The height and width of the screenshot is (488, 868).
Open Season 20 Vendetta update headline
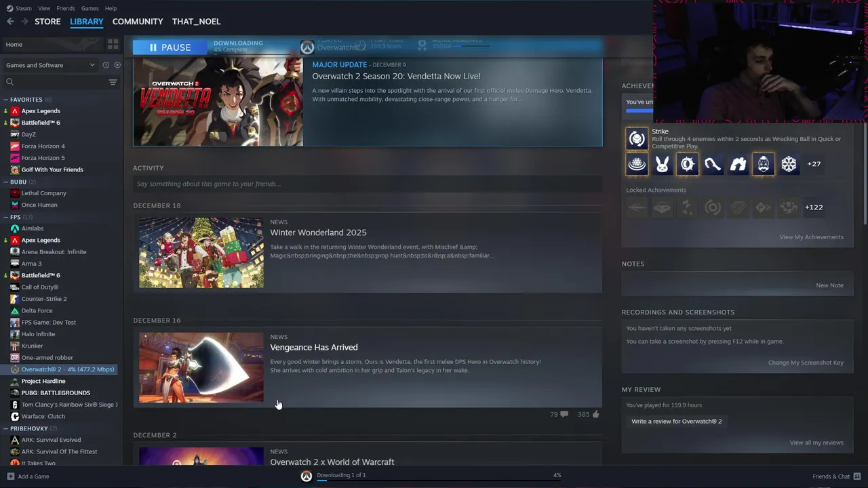396,76
